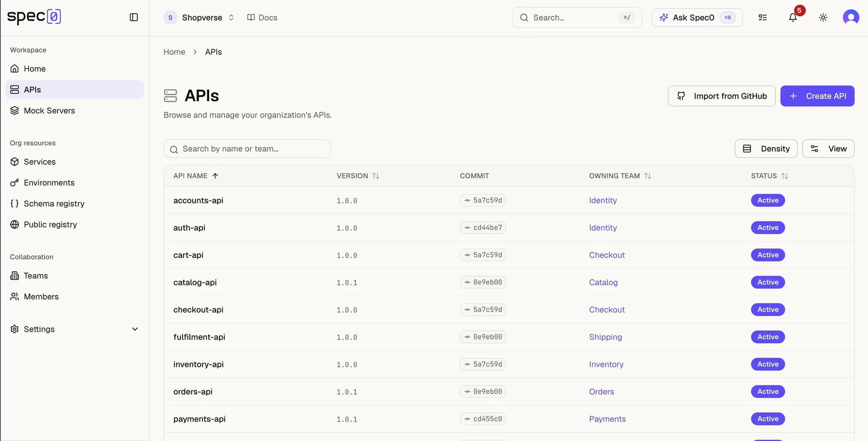The height and width of the screenshot is (441, 868).
Task: Click commit cd455c0 on payments-api row
Action: (x=483, y=419)
